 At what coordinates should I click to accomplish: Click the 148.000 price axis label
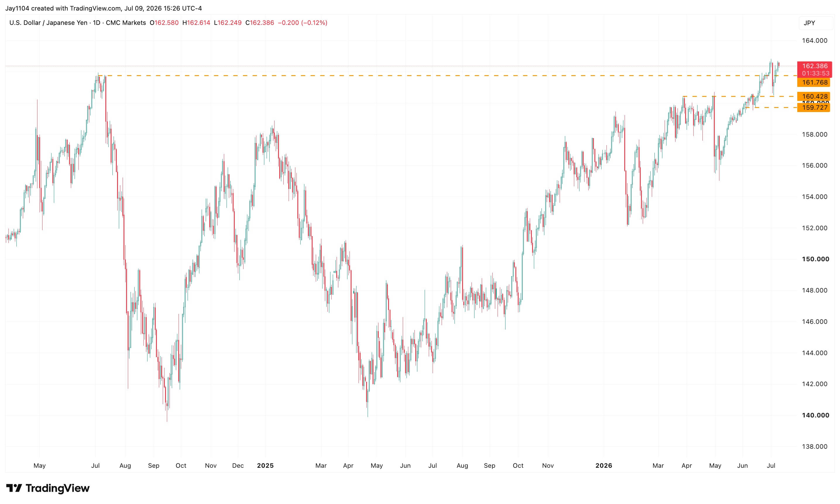click(x=815, y=290)
